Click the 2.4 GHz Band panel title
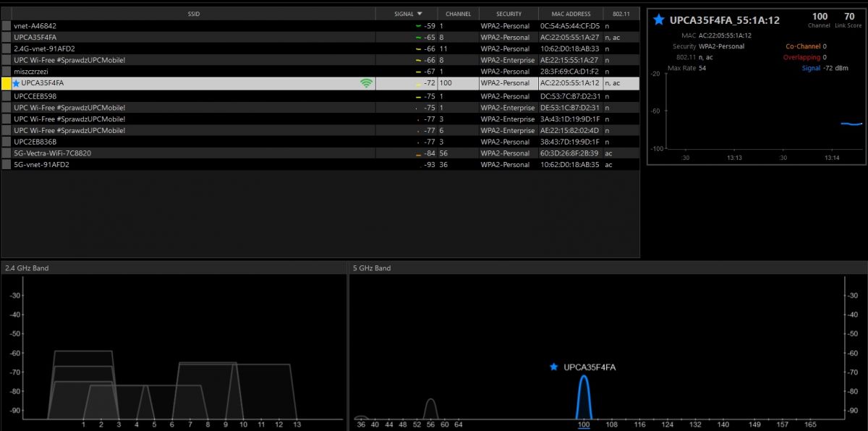The width and height of the screenshot is (868, 431). (x=27, y=268)
